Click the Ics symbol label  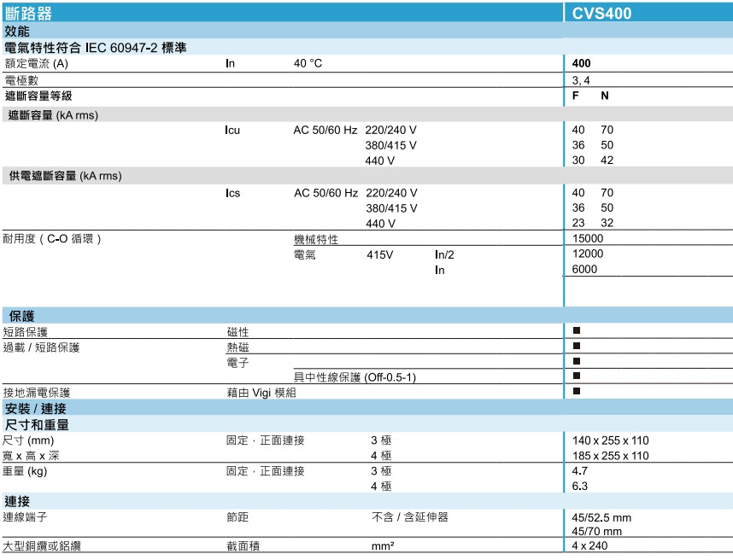pyautogui.click(x=232, y=193)
